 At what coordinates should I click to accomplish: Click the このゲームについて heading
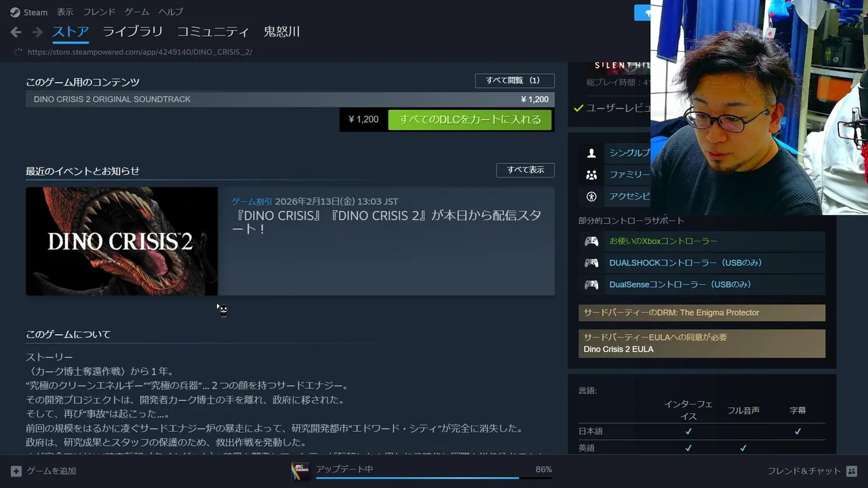(68, 335)
